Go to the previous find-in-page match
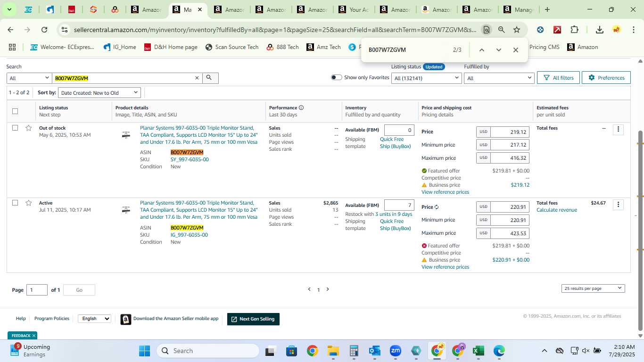Image resolution: width=644 pixels, height=362 pixels. coord(481,50)
